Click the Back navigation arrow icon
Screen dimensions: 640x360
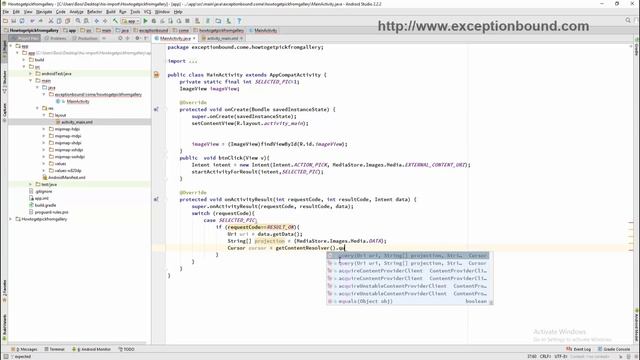click(97, 21)
